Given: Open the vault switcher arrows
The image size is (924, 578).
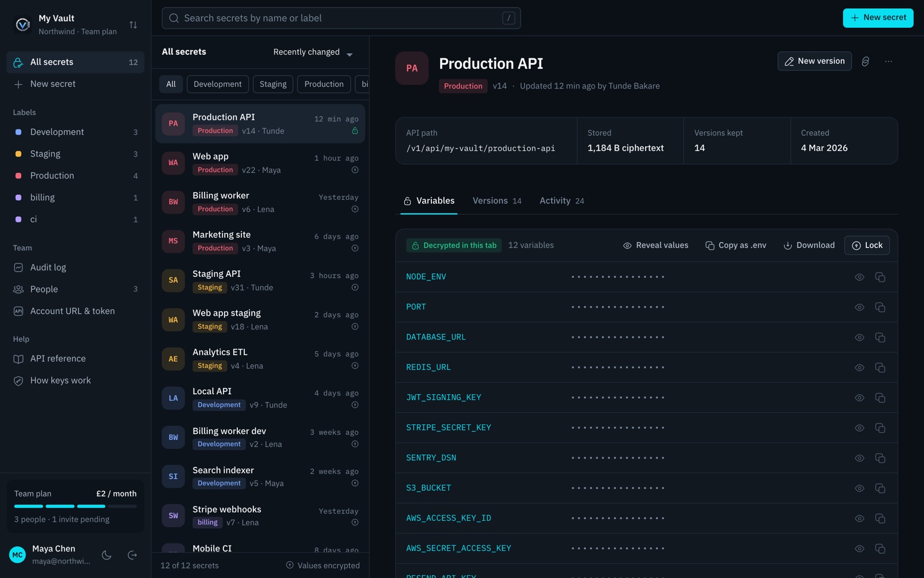Looking at the screenshot, I should point(133,25).
